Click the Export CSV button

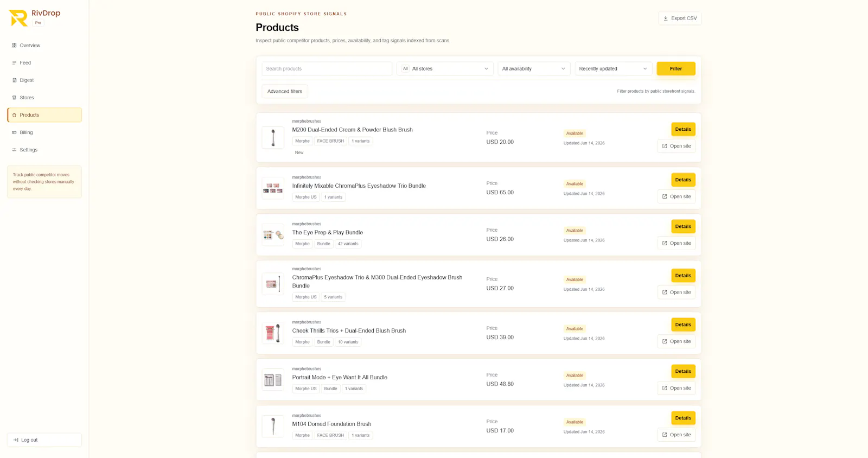[680, 18]
